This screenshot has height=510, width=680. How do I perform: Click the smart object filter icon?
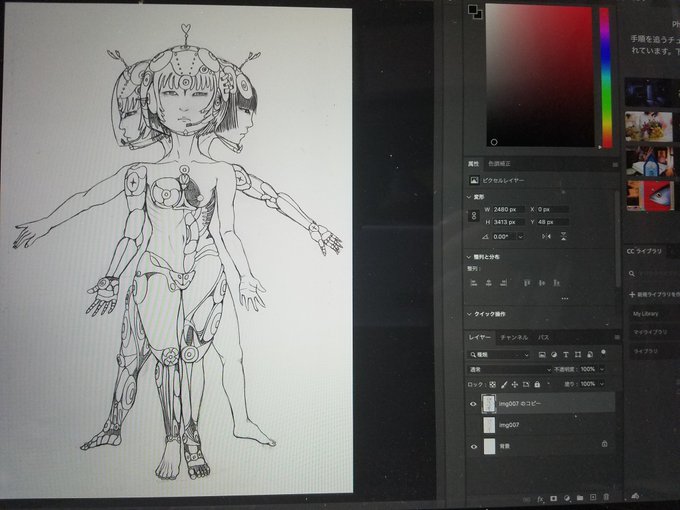(590, 355)
